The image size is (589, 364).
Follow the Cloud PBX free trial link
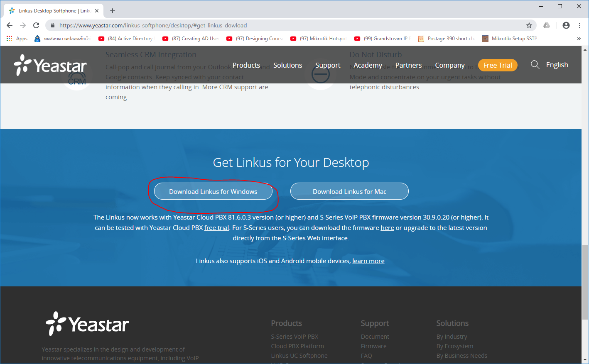(216, 228)
